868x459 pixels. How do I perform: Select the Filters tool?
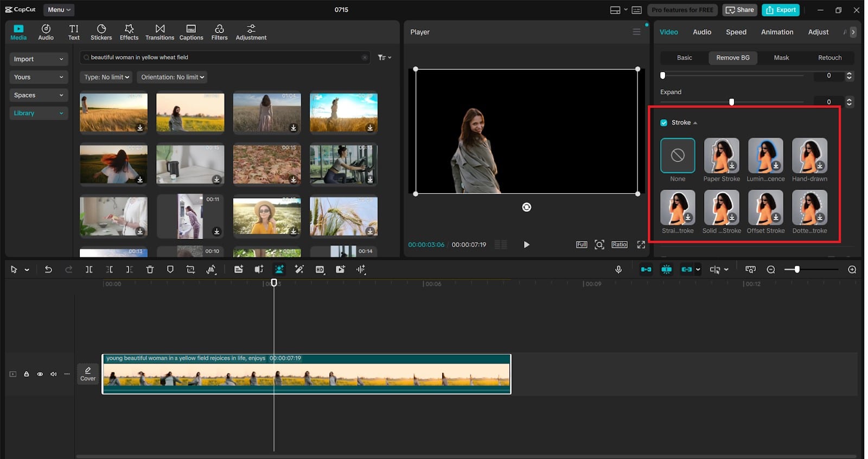coord(219,32)
